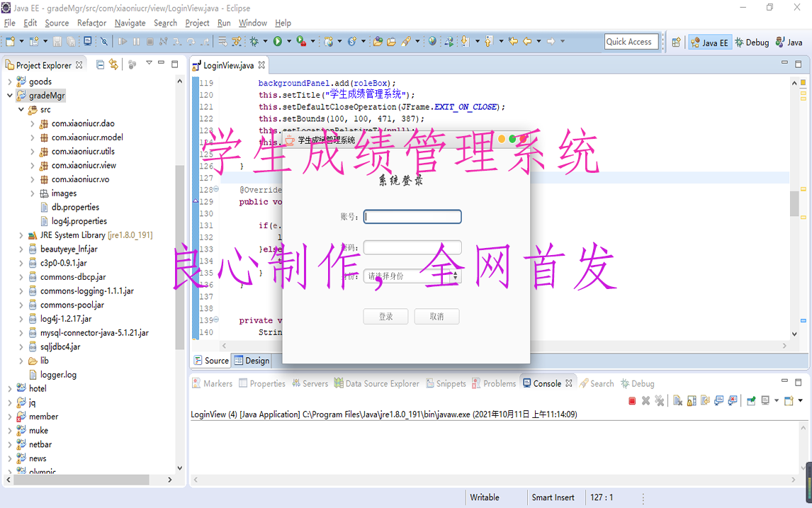The height and width of the screenshot is (508, 812).
Task: Open the Markers view tab
Action: pyautogui.click(x=213, y=384)
